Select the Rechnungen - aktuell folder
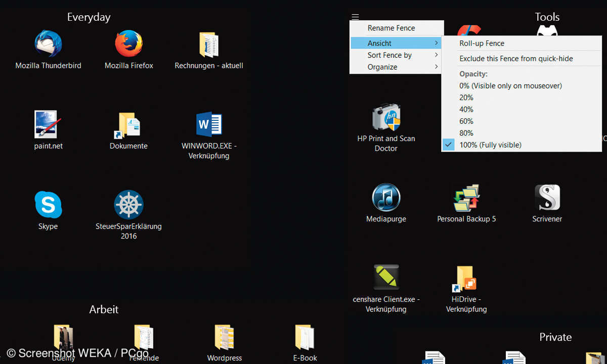Image resolution: width=607 pixels, height=364 pixels. [x=209, y=44]
